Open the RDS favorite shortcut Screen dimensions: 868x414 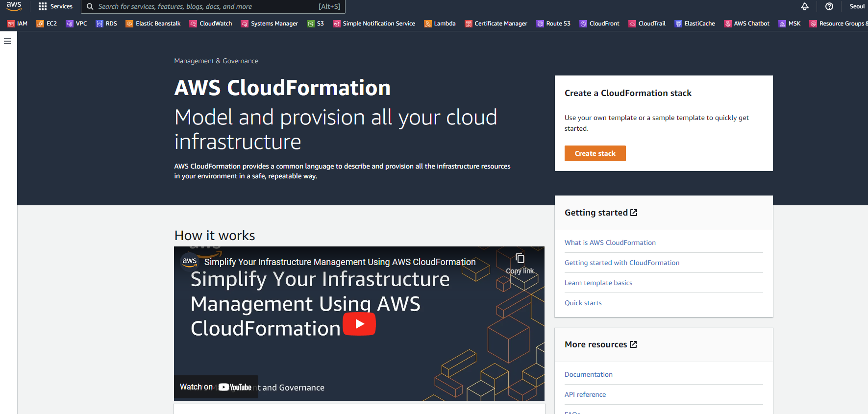(106, 24)
